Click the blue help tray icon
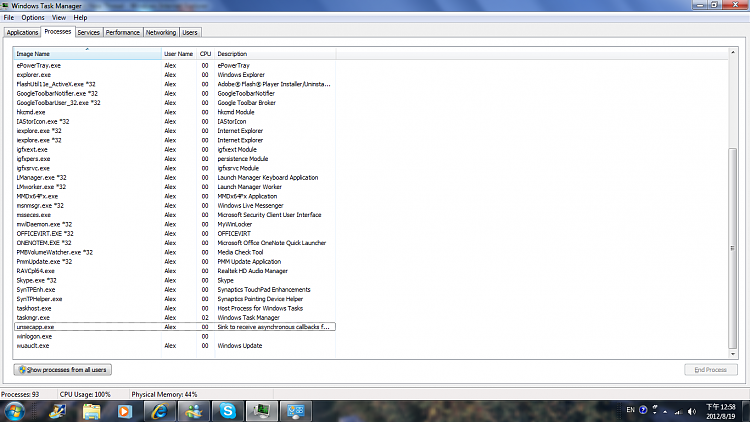The width and height of the screenshot is (750, 422). [643, 410]
